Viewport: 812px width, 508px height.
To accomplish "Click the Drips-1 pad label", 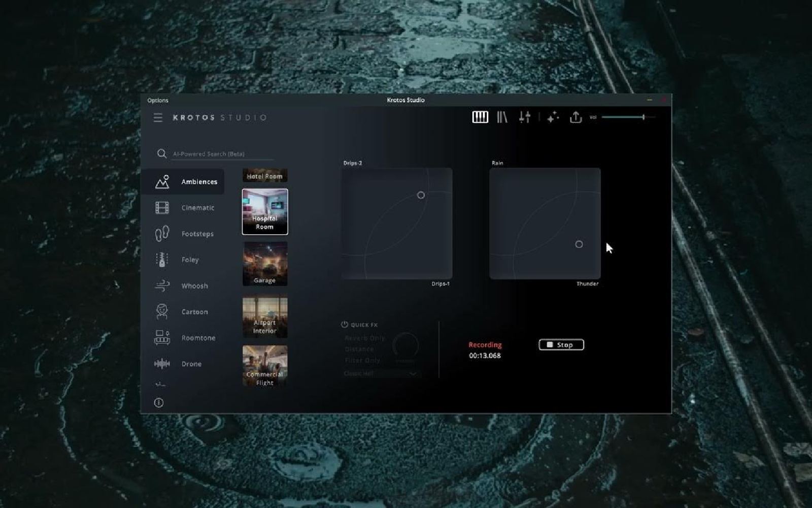I will click(x=441, y=283).
